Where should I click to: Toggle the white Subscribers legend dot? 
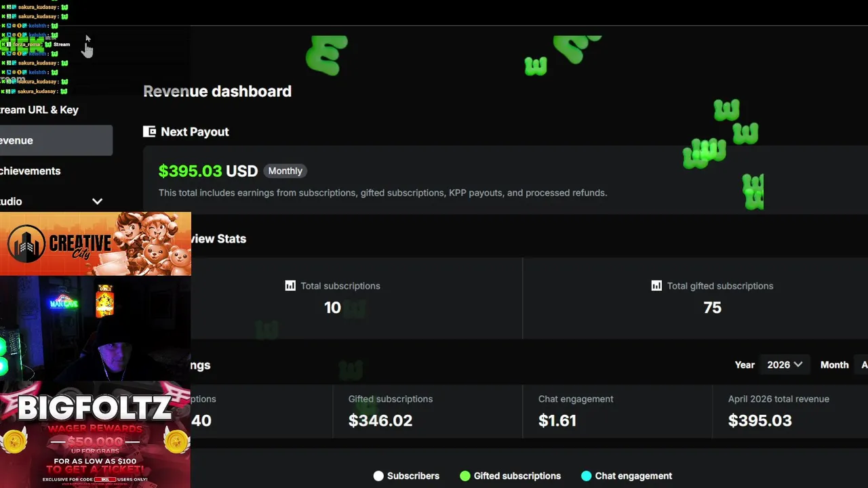(x=378, y=476)
